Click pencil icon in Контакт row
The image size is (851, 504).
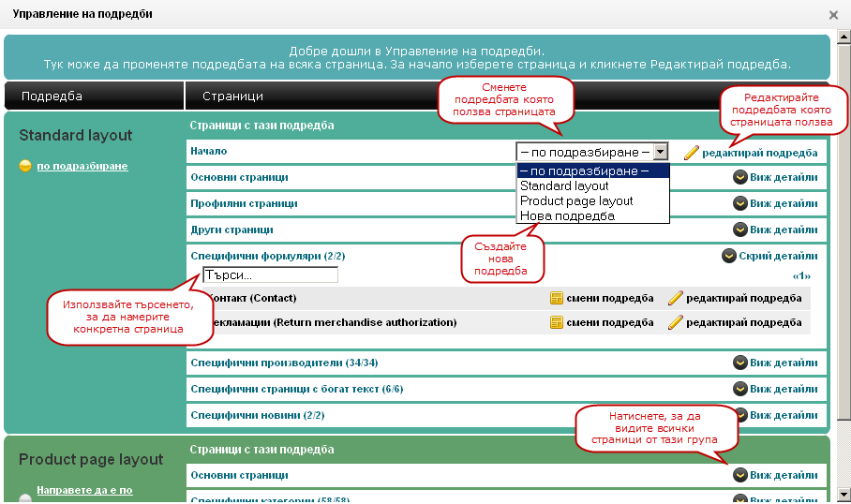click(x=675, y=298)
